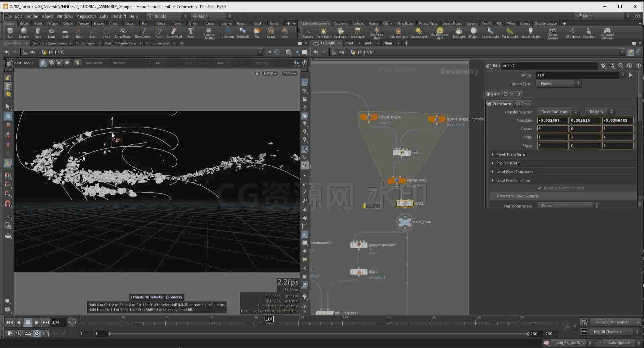The image size is (644, 348).
Task: Add an Environment Light from the shelf
Action: pyautogui.click(x=440, y=33)
